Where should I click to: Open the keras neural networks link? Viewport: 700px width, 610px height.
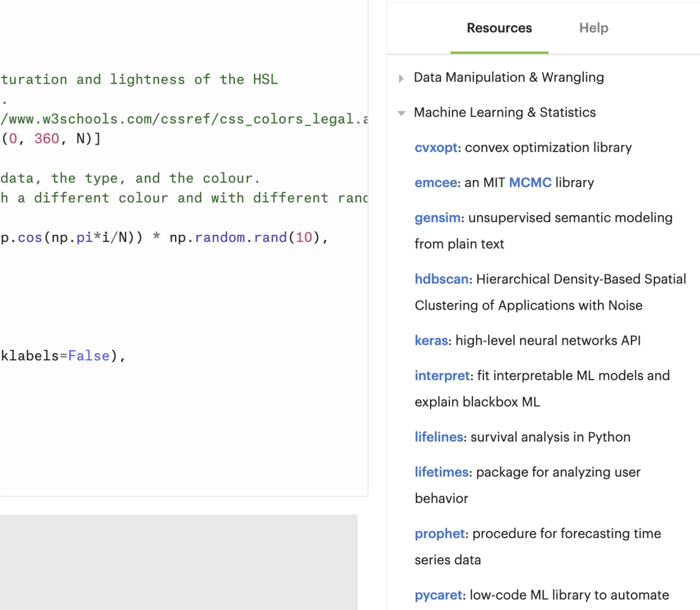[x=431, y=340]
